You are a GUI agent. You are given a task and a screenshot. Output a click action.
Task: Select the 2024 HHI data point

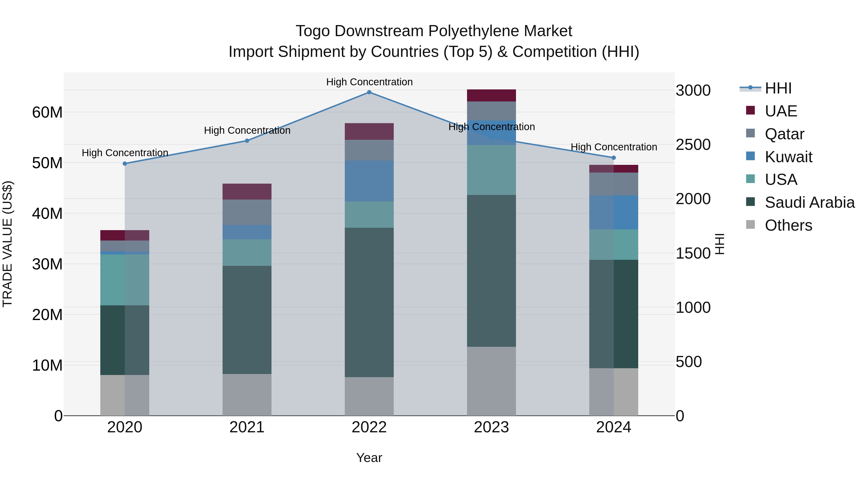click(614, 158)
